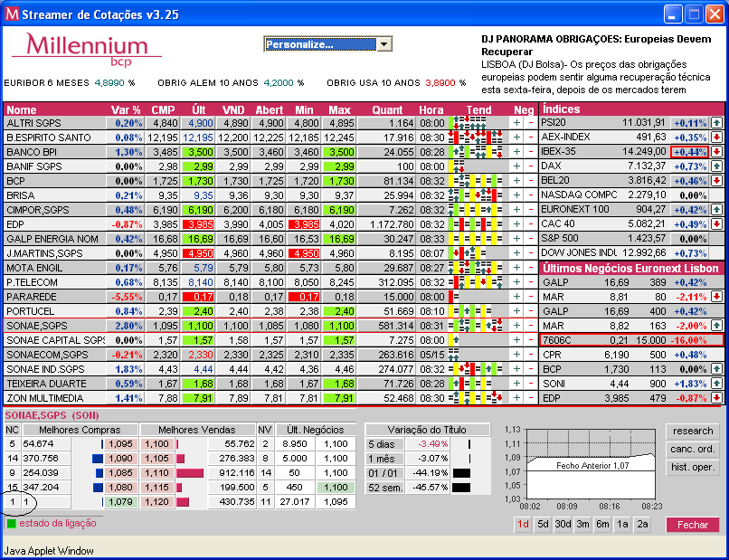Screen dimensions: 729x560
Task: Click the down arrow on MAR 8,81 trade
Action: [x=716, y=297]
